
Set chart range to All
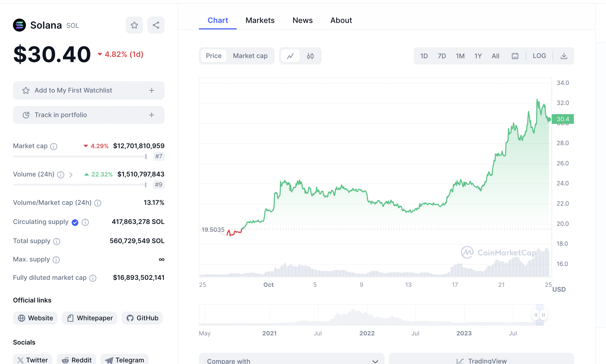(495, 56)
